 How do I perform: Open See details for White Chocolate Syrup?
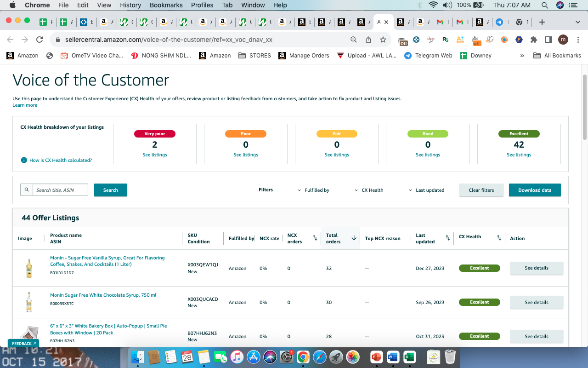coord(537,302)
